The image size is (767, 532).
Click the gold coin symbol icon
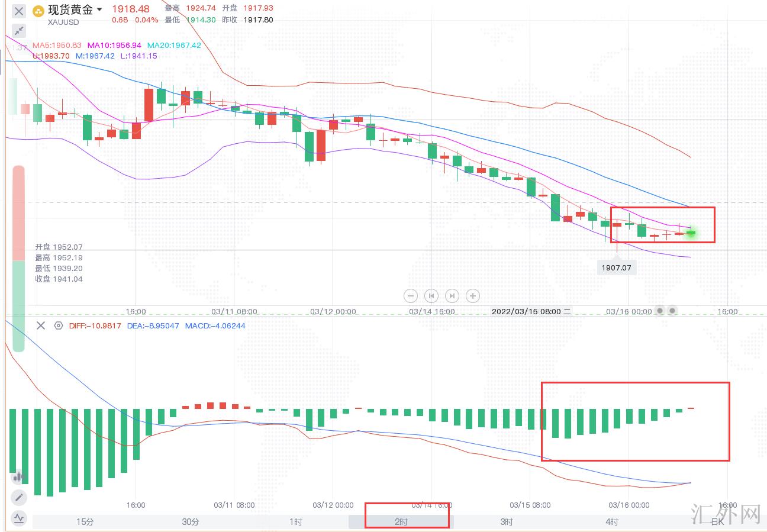click(x=38, y=11)
